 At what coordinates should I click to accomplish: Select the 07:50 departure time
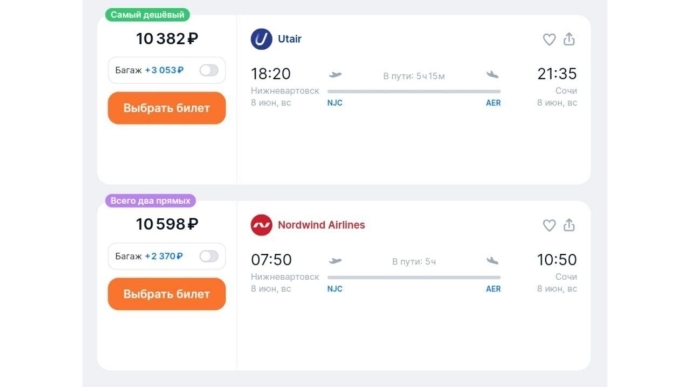point(271,260)
